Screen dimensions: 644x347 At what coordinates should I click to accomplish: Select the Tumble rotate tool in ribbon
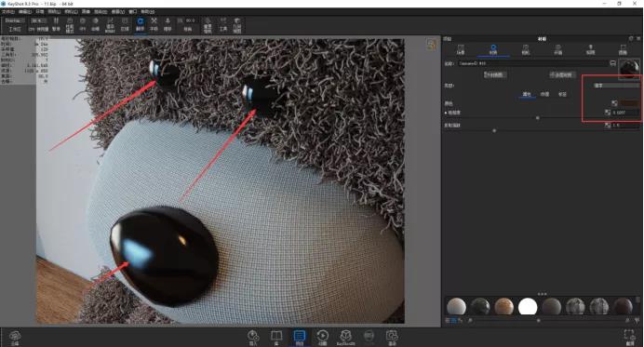140,24
